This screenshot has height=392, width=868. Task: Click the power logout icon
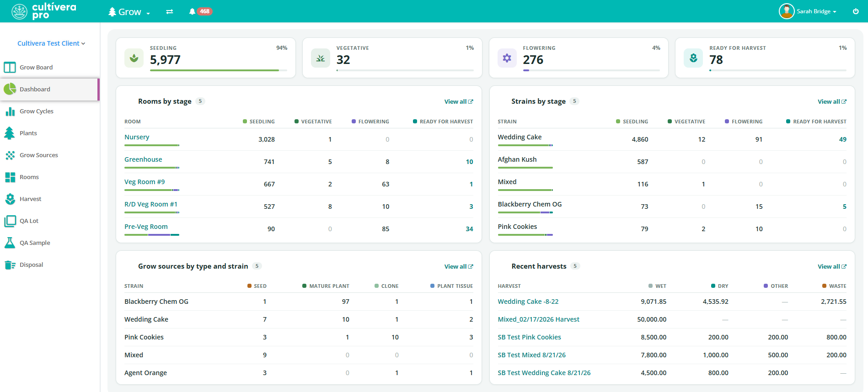[856, 11]
